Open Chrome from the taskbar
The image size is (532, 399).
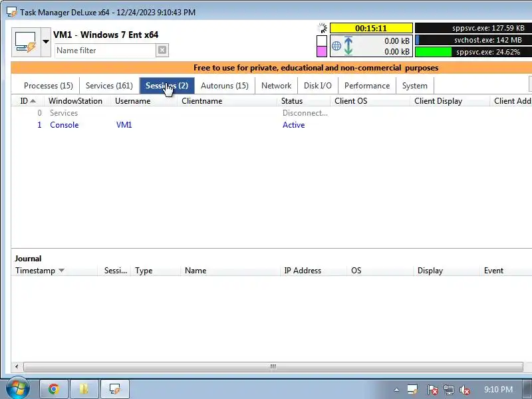click(x=54, y=389)
